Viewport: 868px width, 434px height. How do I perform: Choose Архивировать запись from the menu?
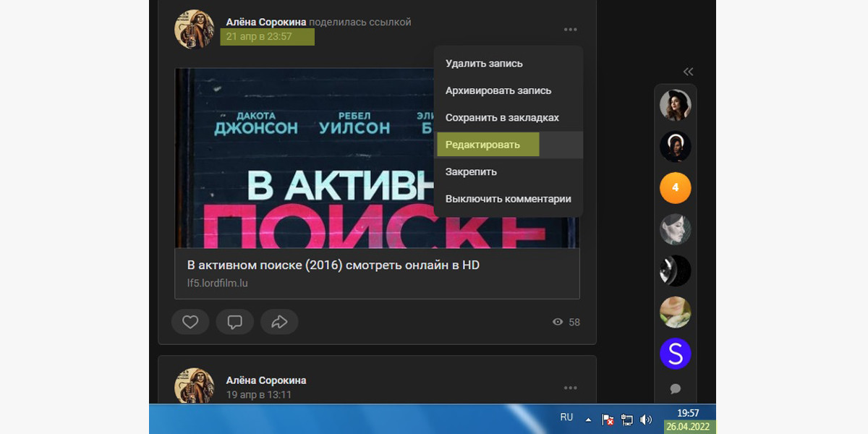click(x=509, y=90)
